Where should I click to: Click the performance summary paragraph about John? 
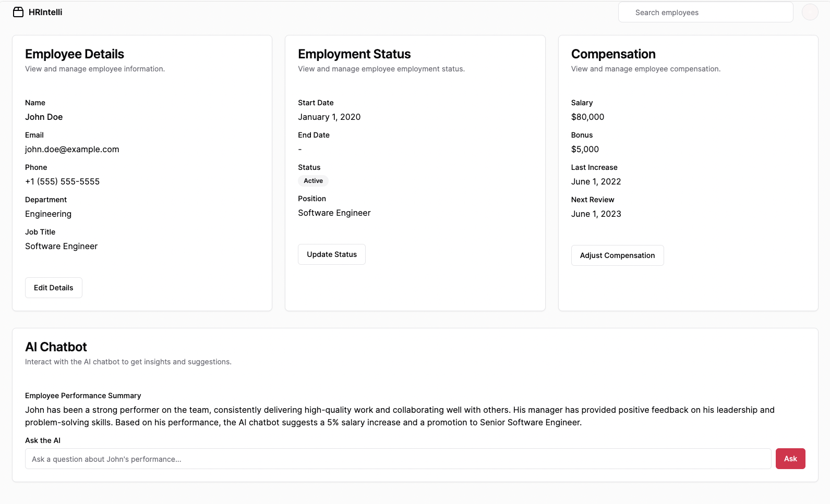click(400, 416)
